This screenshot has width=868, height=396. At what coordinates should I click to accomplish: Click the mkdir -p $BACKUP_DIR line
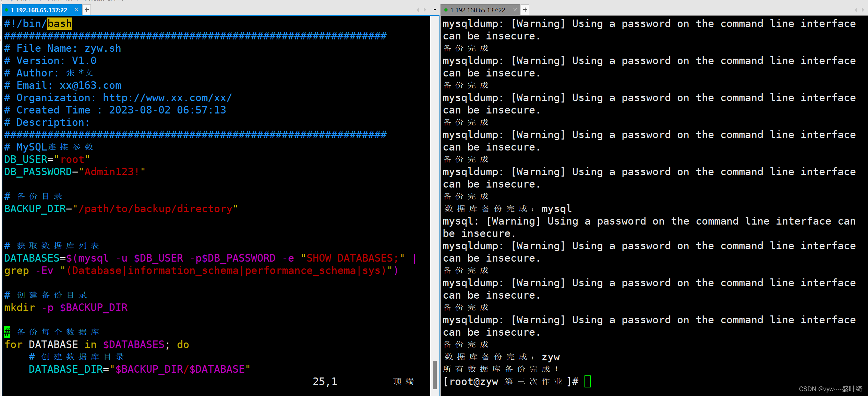(66, 308)
